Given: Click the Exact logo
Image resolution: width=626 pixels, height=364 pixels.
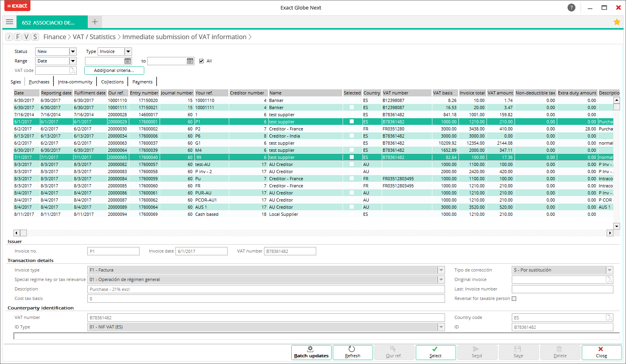Looking at the screenshot, I should click(17, 6).
